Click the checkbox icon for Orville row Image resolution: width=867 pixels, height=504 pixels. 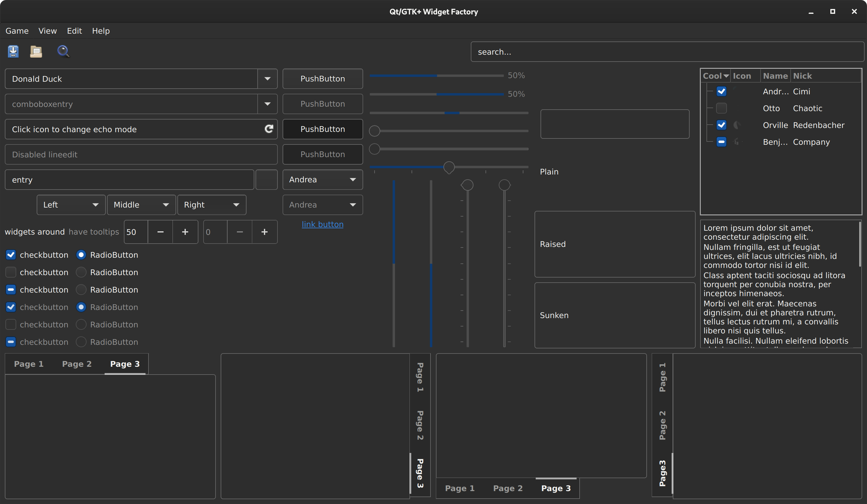tap(721, 125)
